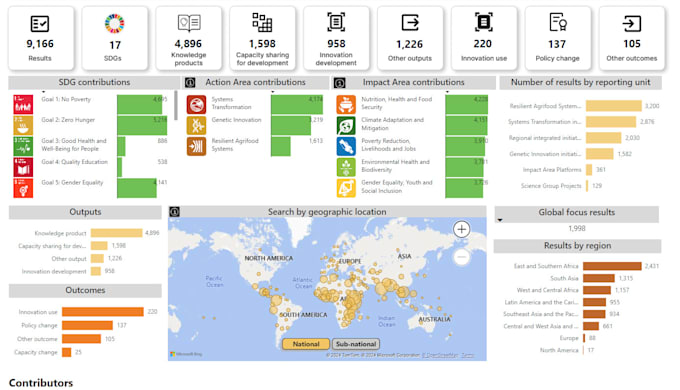Click the Knowledge products book icon
Image resolution: width=680 pixels, height=390 pixels.
point(189,23)
